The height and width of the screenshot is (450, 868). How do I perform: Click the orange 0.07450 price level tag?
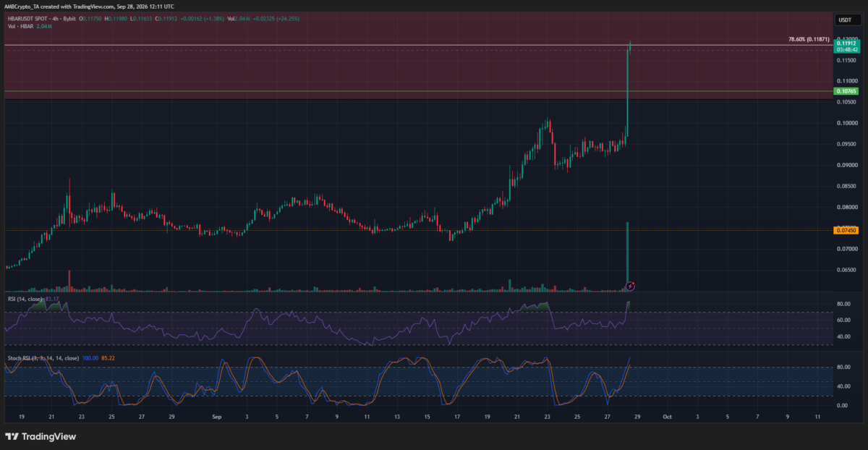pos(845,230)
